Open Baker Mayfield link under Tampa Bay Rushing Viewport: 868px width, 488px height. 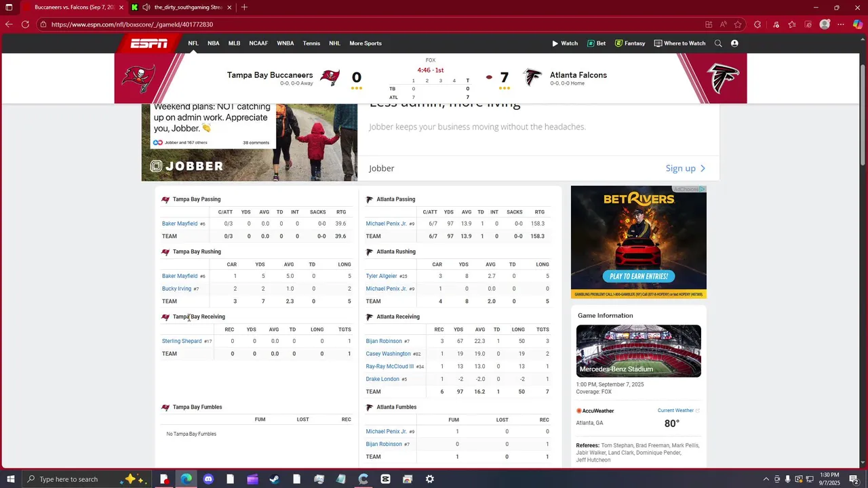180,276
